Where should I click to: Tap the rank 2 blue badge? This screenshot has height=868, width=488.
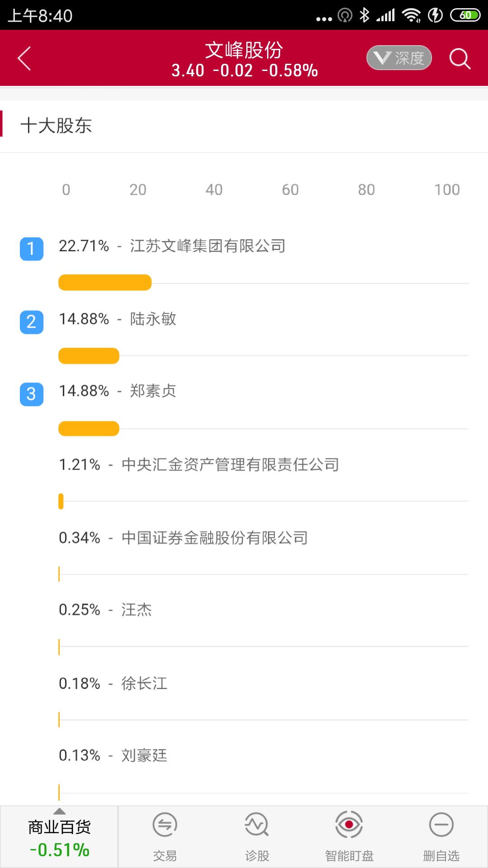click(32, 322)
